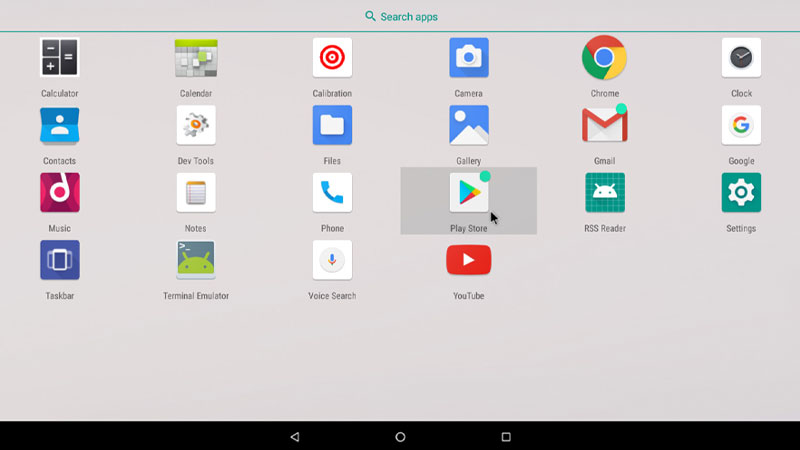This screenshot has height=450, width=800.
Task: Open the Notes app
Action: 196,192
